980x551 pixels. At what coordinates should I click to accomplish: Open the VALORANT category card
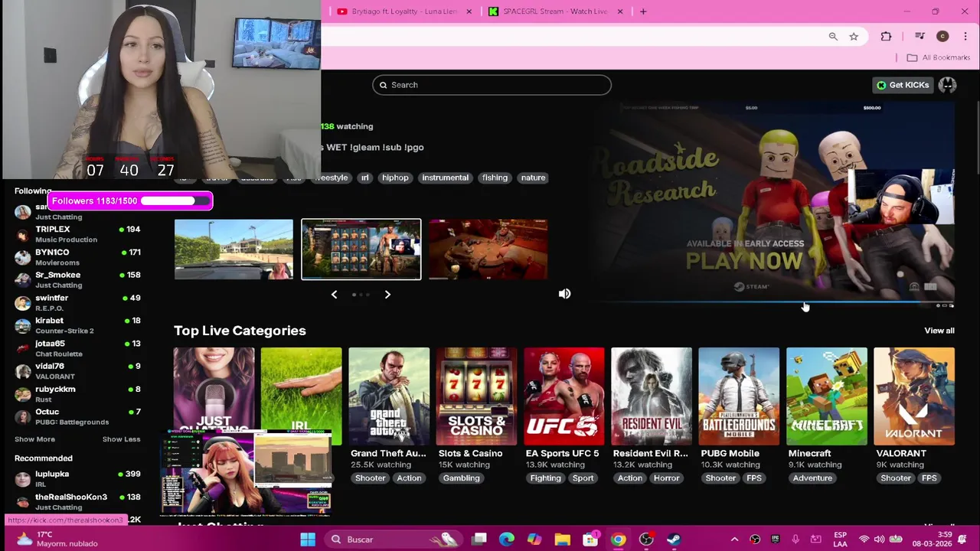[914, 396]
